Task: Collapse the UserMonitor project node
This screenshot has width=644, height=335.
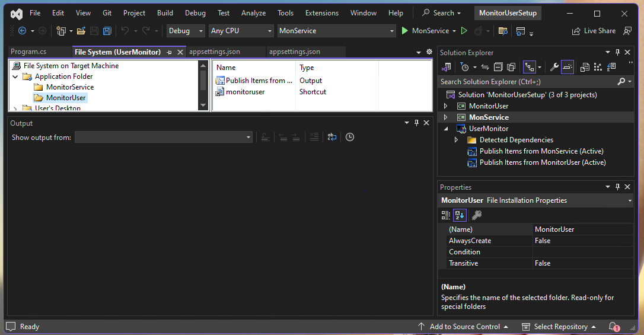Action: coord(445,129)
